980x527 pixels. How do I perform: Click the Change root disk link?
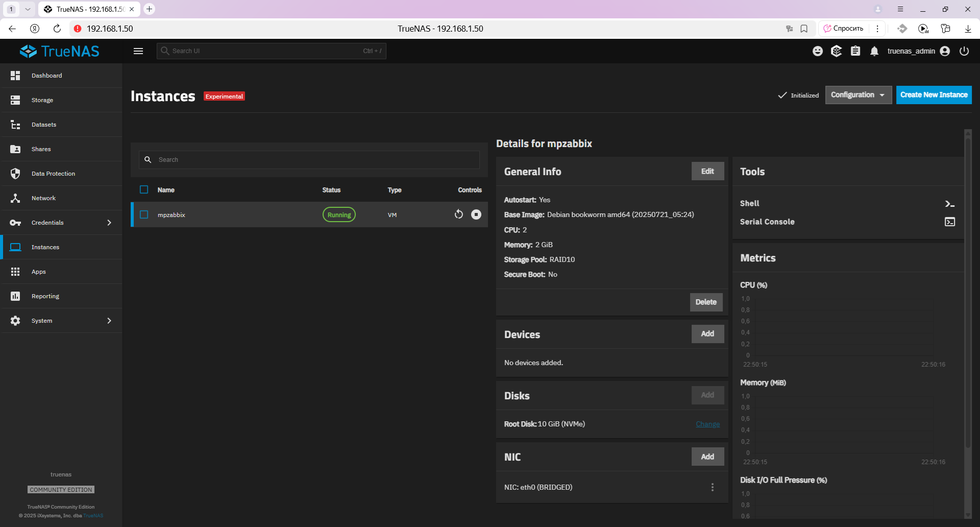tap(707, 424)
